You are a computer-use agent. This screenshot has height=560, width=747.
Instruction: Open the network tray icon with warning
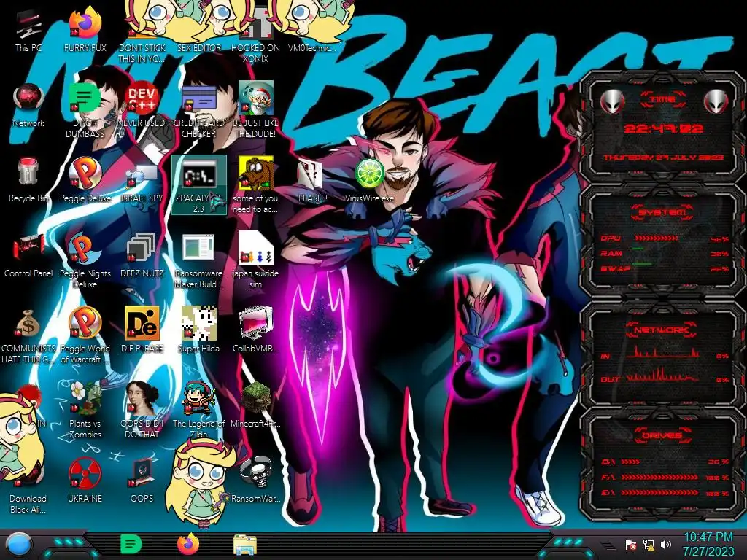pos(649,544)
